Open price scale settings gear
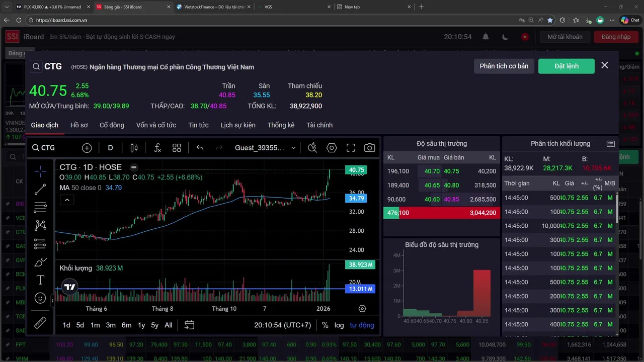The width and height of the screenshot is (644, 362). (x=362, y=309)
